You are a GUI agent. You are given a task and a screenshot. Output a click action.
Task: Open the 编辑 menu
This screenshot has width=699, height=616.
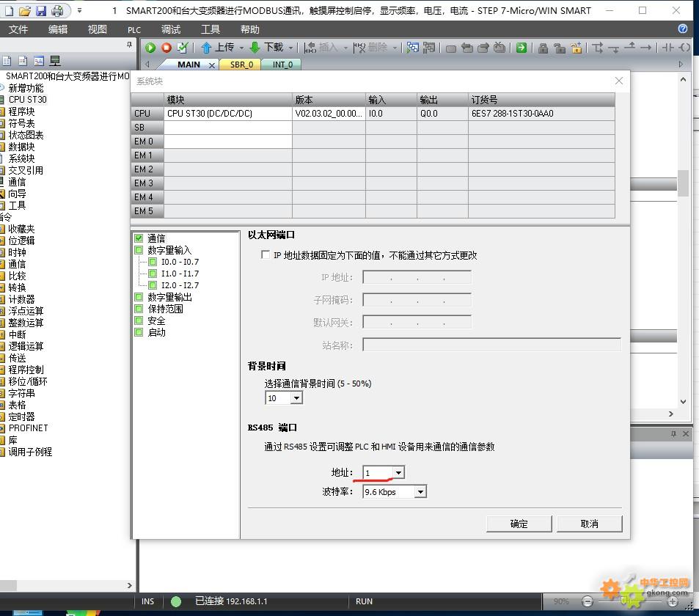(x=58, y=29)
